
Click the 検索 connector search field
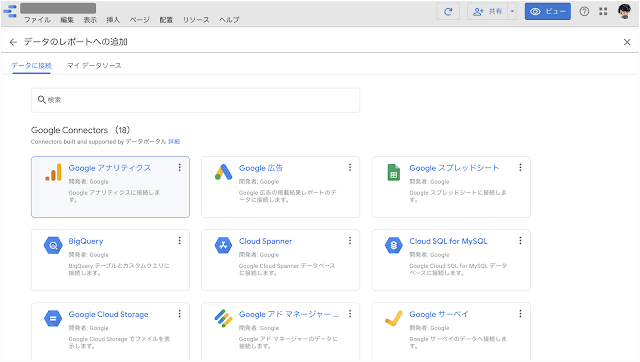pyautogui.click(x=196, y=100)
